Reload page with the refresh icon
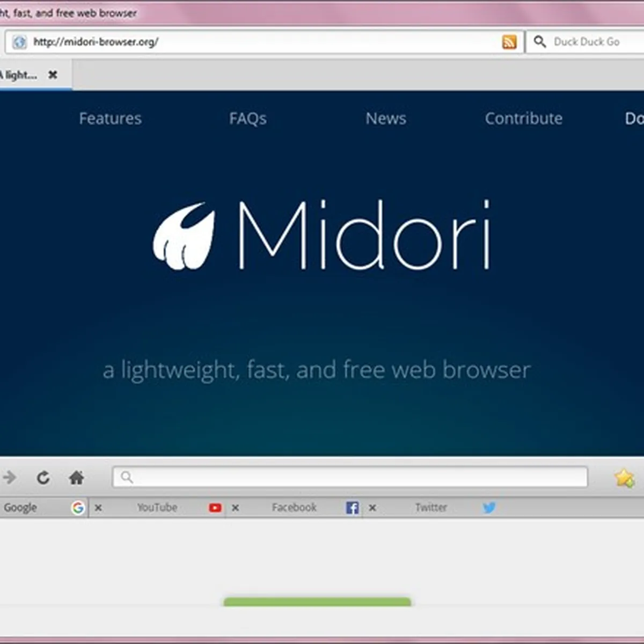Viewport: 644px width, 644px height. (43, 477)
